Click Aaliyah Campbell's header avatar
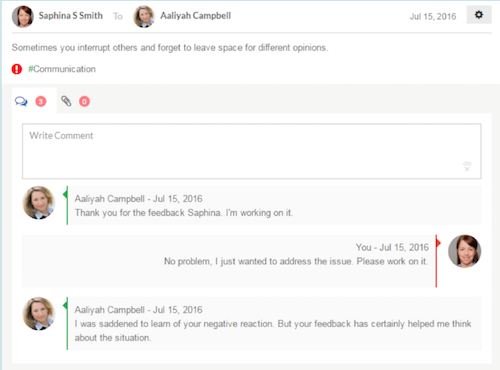The height and width of the screenshot is (370, 500). [x=144, y=16]
